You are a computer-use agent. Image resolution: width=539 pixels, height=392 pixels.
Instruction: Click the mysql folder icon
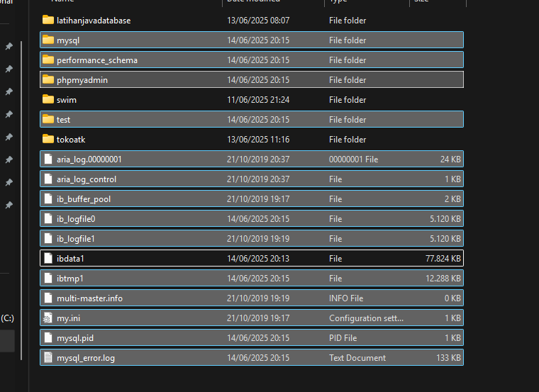48,40
